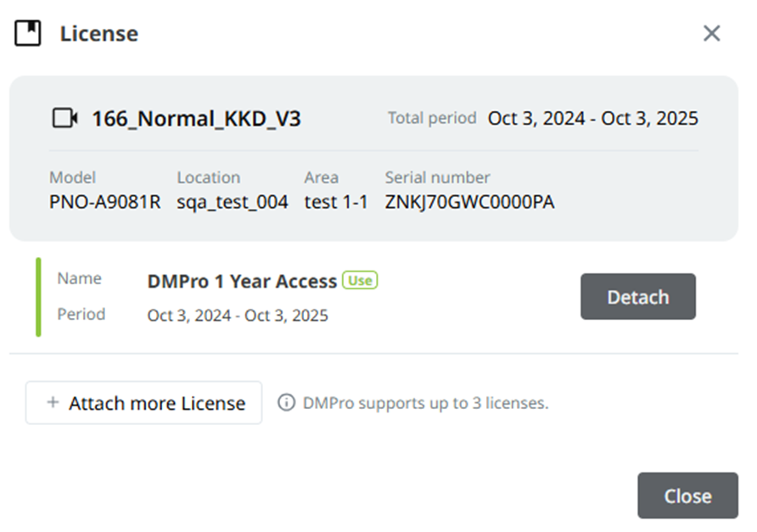Image resolution: width=757 pixels, height=532 pixels.
Task: Click the Close button at bottom
Action: (687, 496)
